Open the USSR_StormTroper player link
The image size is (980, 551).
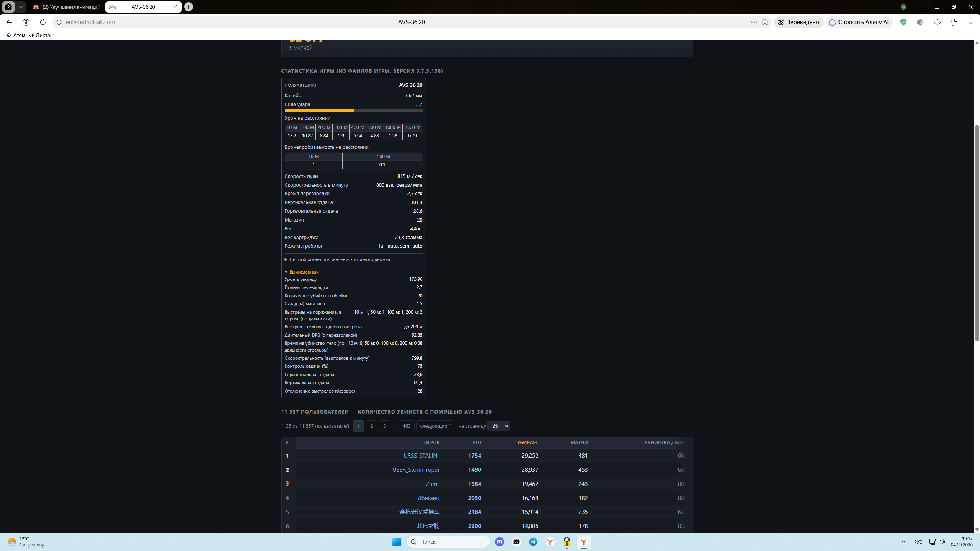click(416, 469)
